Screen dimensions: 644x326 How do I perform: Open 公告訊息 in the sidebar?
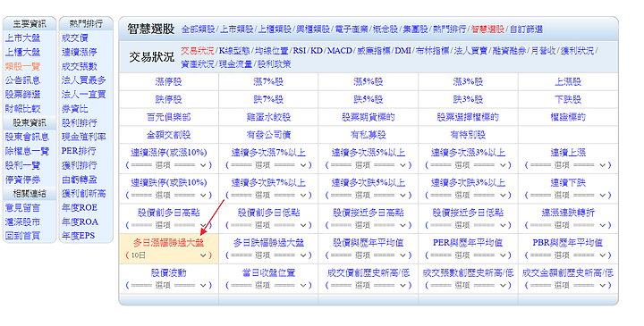22,80
